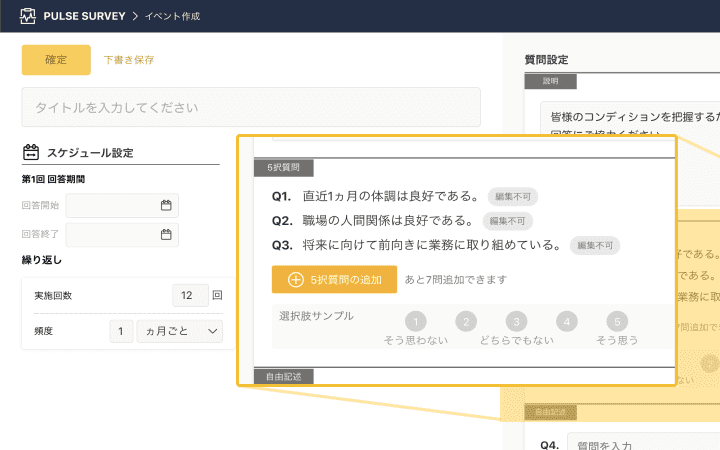
Task: Open calendar picker for 回答終了
Action: [166, 235]
